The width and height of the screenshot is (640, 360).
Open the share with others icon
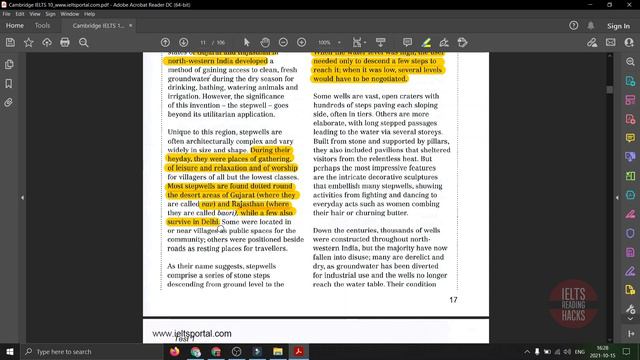629,42
